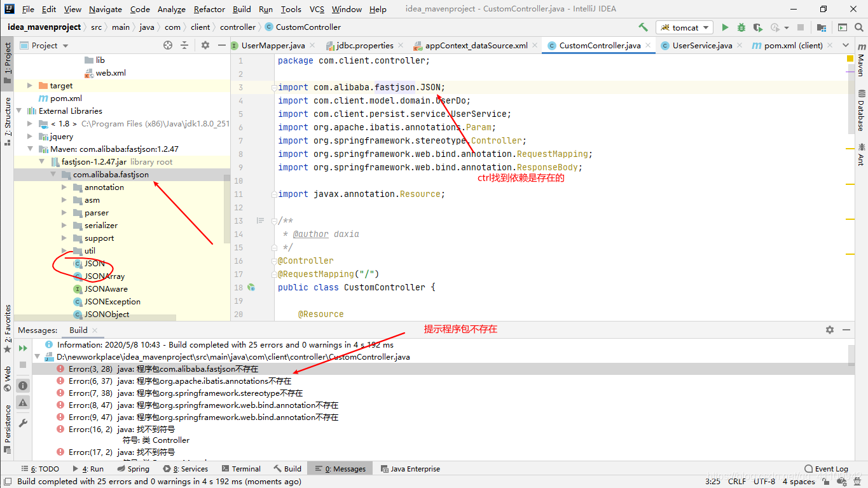The image size is (868, 488).
Task: Open the Database tool window on right strip
Action: point(861,111)
